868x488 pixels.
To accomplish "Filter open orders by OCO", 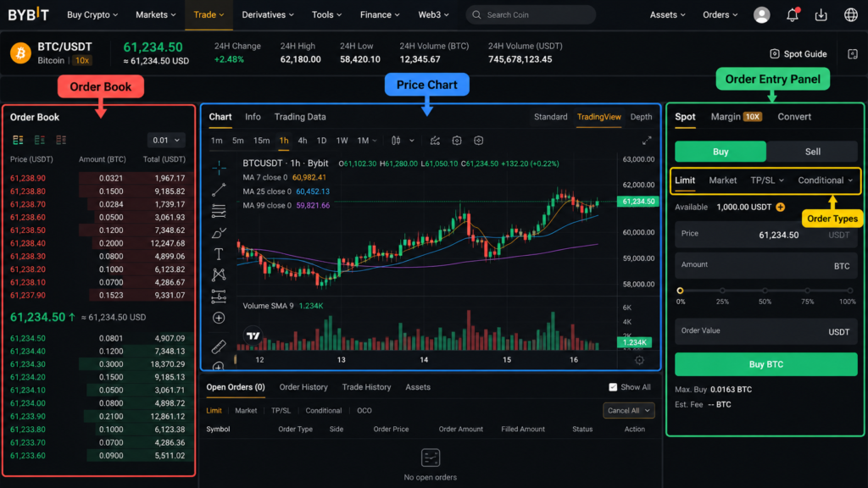I will pyautogui.click(x=364, y=411).
